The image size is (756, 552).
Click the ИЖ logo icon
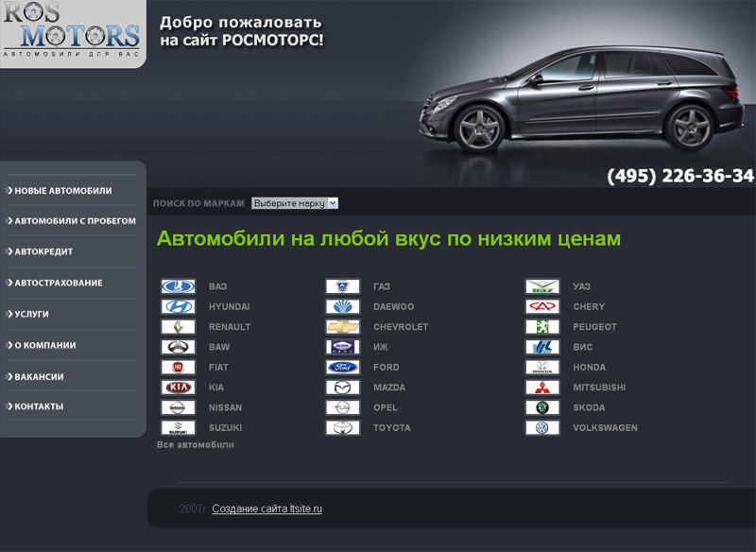pos(343,347)
